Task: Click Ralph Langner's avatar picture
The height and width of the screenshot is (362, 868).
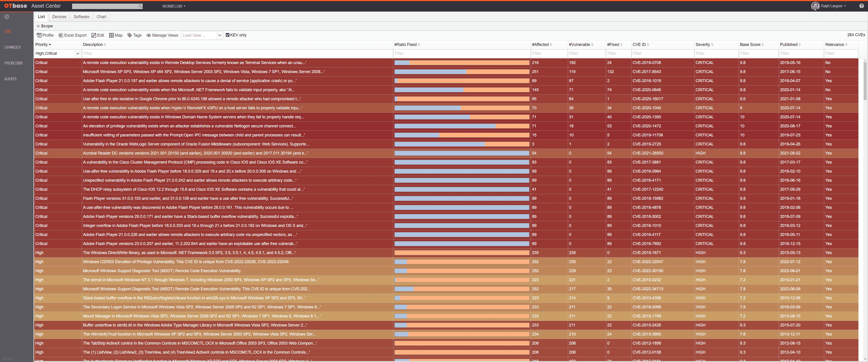Action: (815, 6)
